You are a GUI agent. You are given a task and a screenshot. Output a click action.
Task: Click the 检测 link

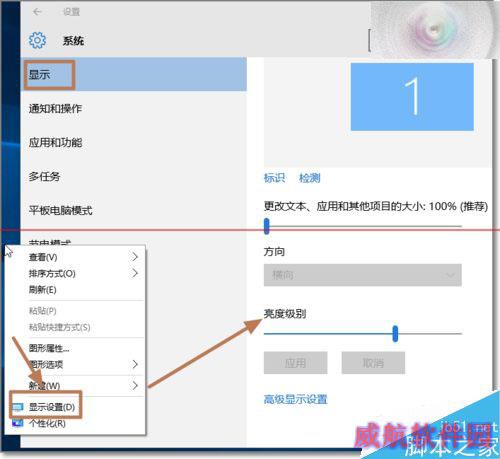[310, 178]
